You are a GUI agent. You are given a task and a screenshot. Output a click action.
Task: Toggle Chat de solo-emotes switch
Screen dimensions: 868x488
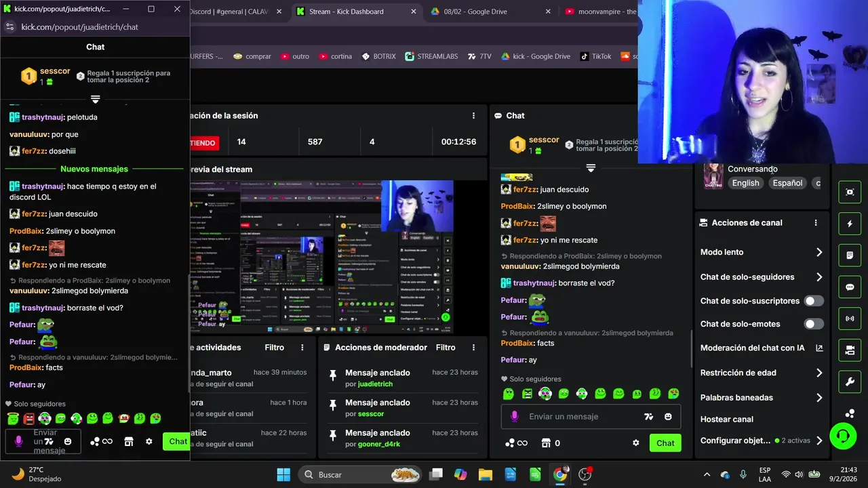click(x=814, y=324)
